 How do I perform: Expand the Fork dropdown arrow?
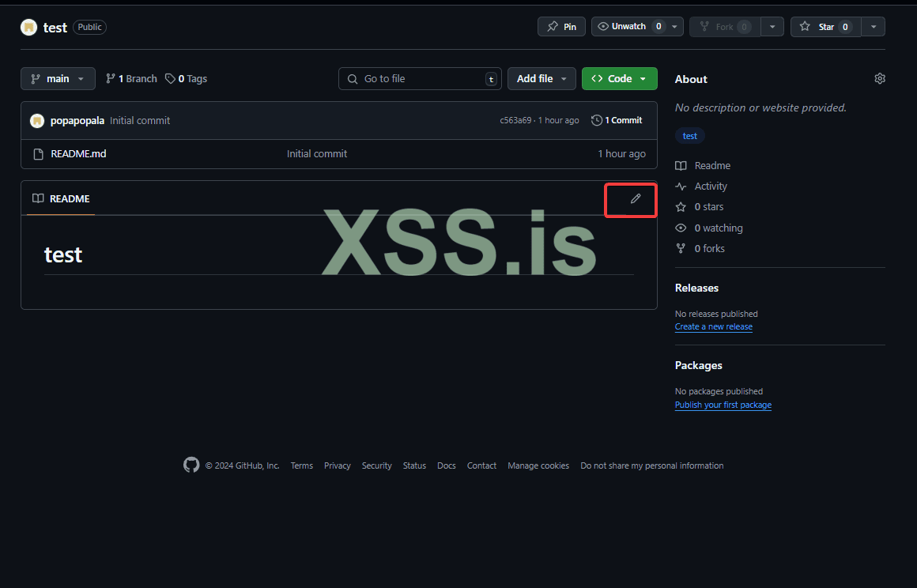772,27
